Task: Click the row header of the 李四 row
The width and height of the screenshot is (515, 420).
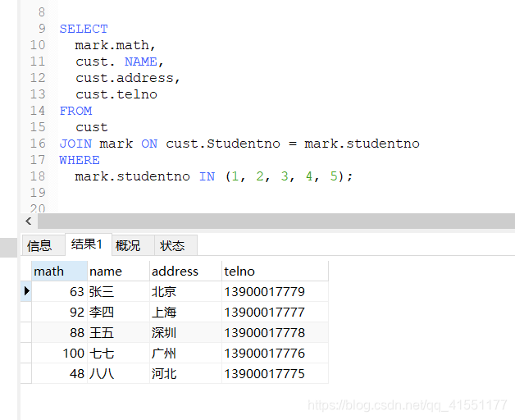Action: point(26,312)
